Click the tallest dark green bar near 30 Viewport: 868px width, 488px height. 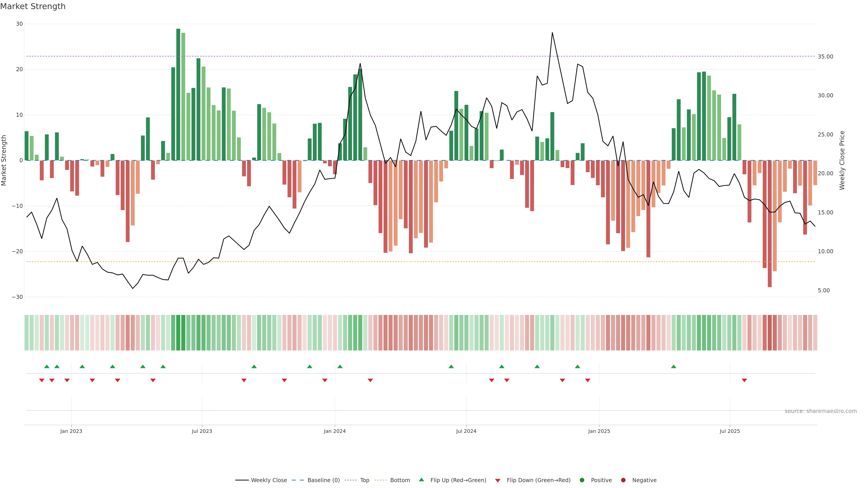coord(178,94)
